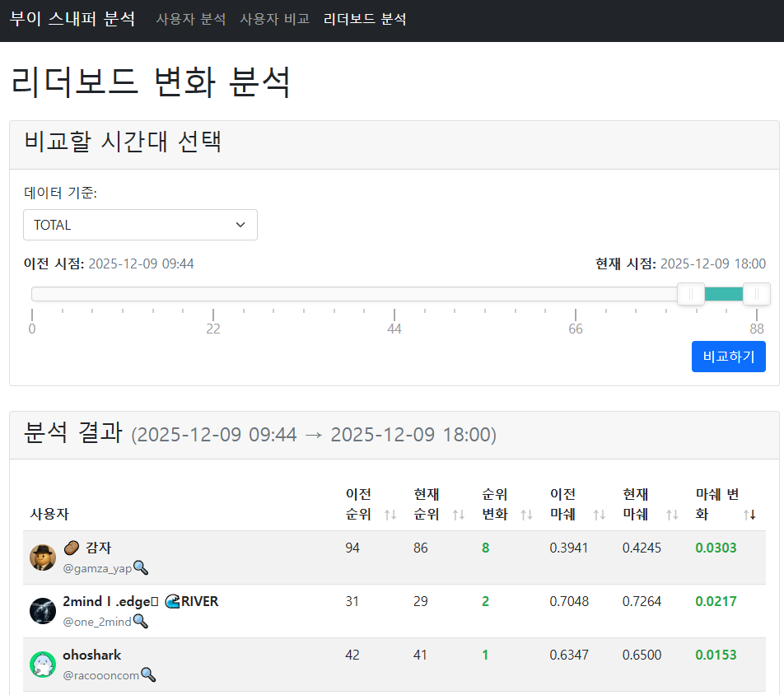Open 사용자 비교 nav tab
This screenshot has width=784, height=695.
click(x=275, y=19)
